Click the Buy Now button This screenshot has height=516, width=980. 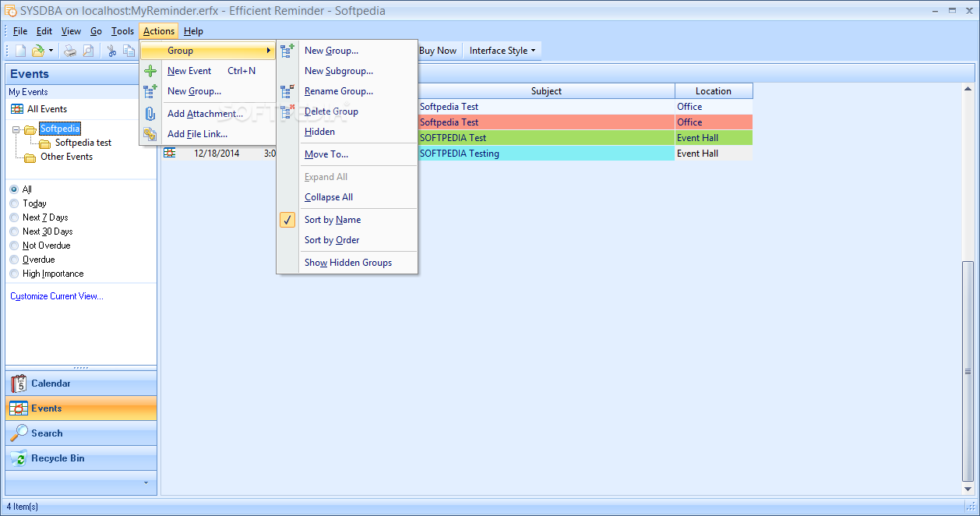(x=438, y=51)
